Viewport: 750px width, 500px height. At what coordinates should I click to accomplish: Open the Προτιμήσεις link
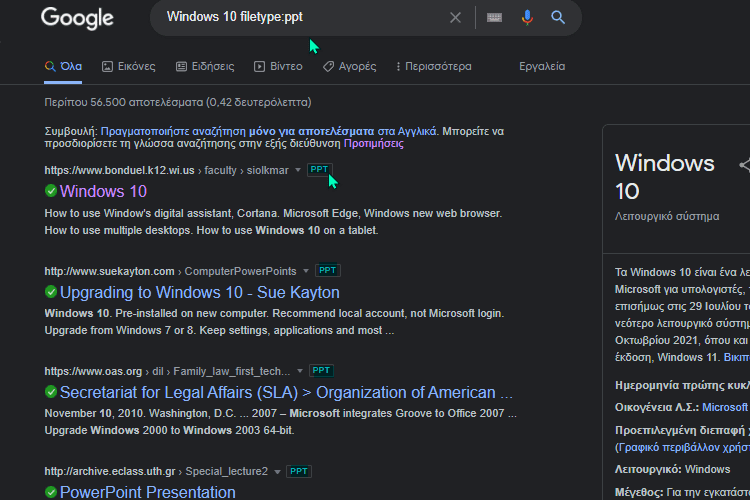(374, 144)
